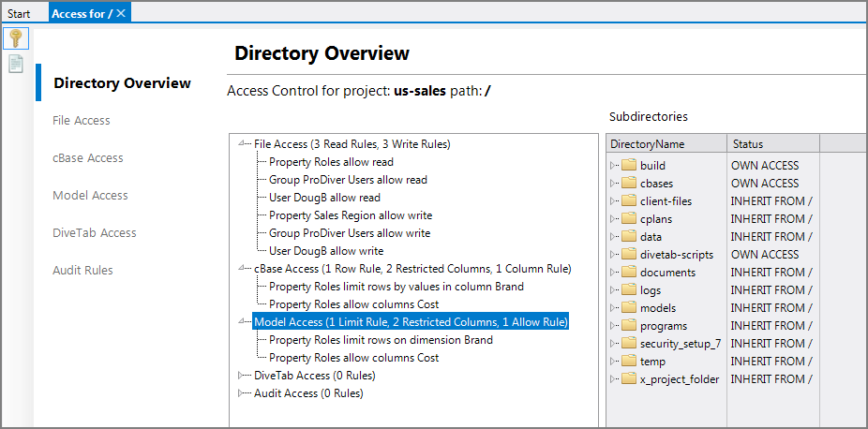Expand the x_project_folder subdirectory row
The image size is (868, 429).
click(613, 378)
